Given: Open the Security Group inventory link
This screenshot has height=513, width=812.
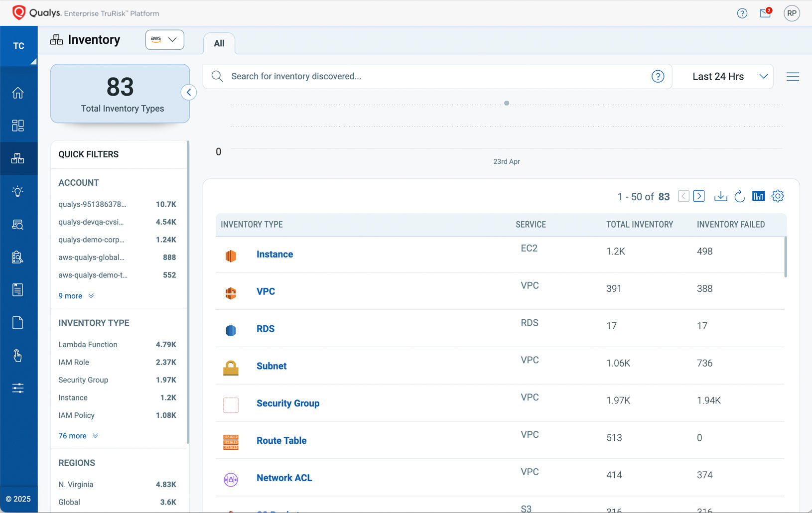Looking at the screenshot, I should coord(288,403).
